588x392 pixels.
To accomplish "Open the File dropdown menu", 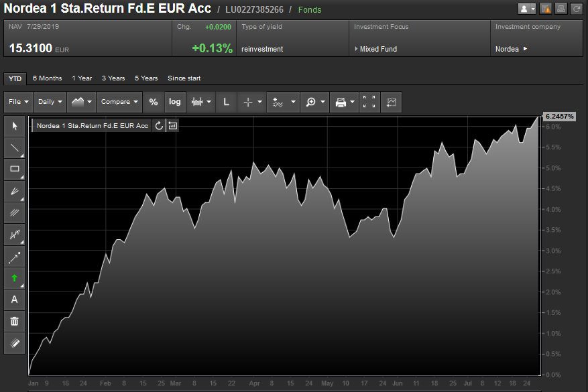I will point(18,102).
